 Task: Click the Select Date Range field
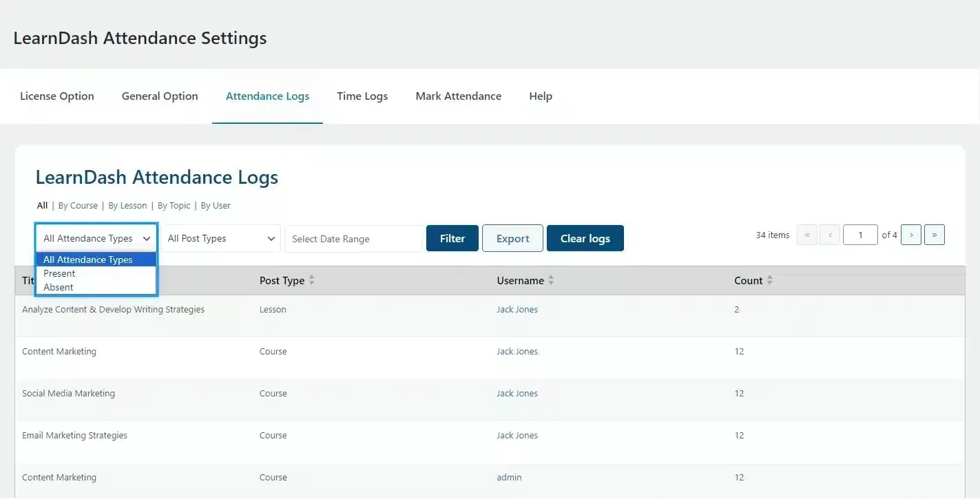click(353, 238)
